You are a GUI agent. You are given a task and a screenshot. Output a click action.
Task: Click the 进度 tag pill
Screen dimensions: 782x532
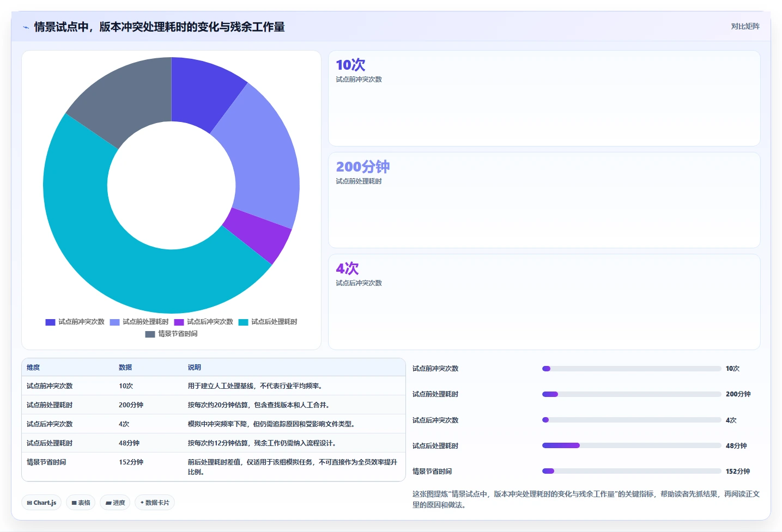pos(115,503)
